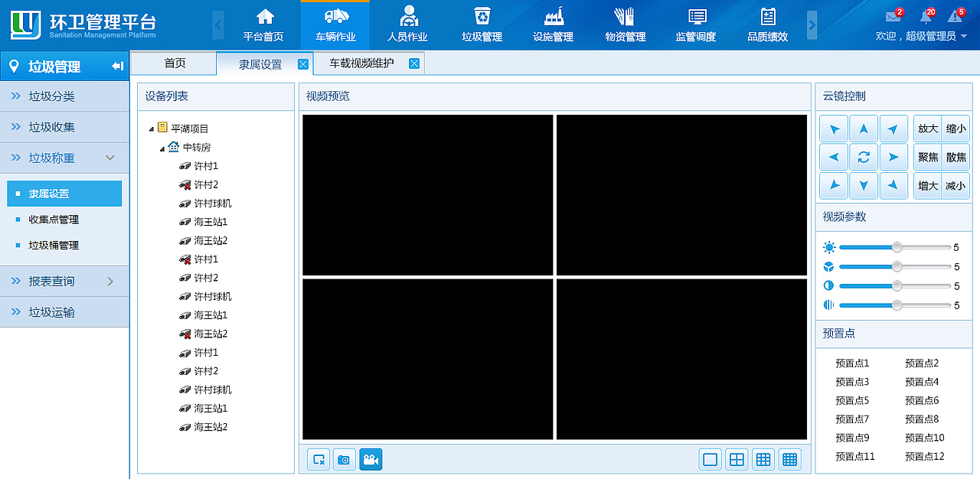Screen dimensions: 980x479
Task: Collapse the sidebar using the 垃圾管理 header arrow
Action: point(117,67)
